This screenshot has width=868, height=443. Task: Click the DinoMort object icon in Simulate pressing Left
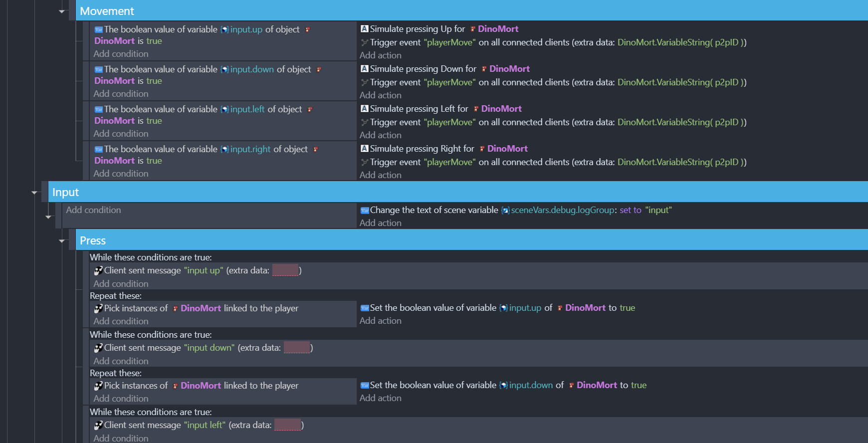point(476,109)
